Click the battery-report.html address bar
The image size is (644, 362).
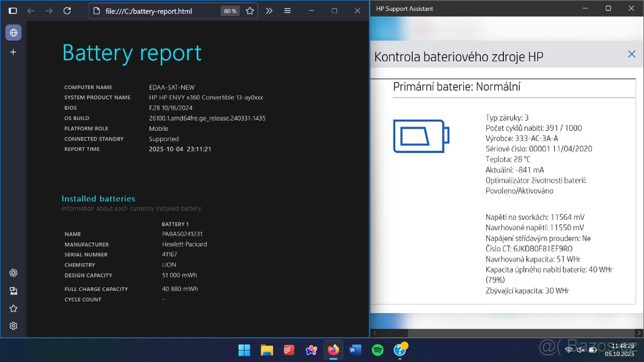(156, 11)
